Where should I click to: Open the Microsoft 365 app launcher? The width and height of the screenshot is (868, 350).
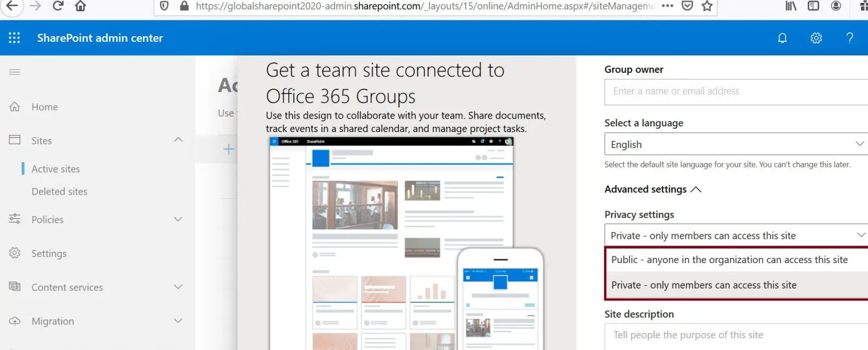point(14,38)
